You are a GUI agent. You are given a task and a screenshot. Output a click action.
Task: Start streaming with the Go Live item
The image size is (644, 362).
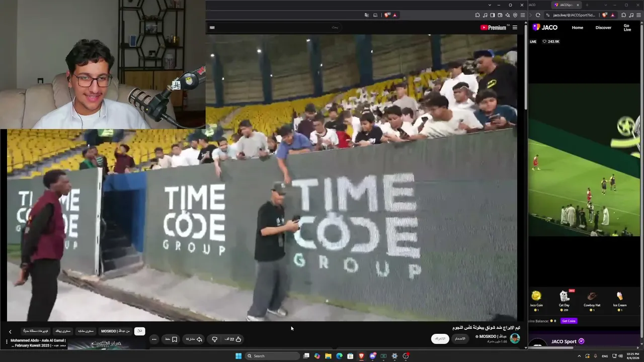(627, 28)
